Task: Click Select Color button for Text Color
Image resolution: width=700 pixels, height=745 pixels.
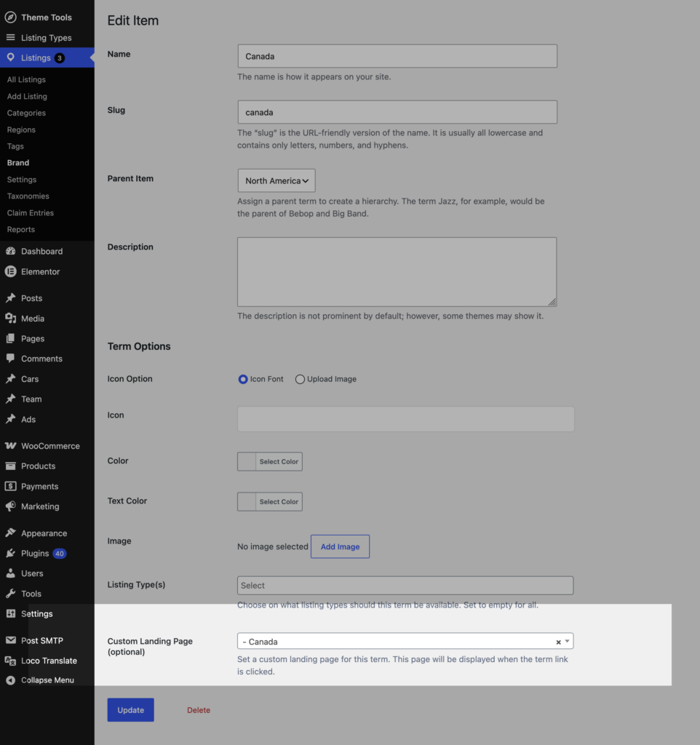Action: 279,501
